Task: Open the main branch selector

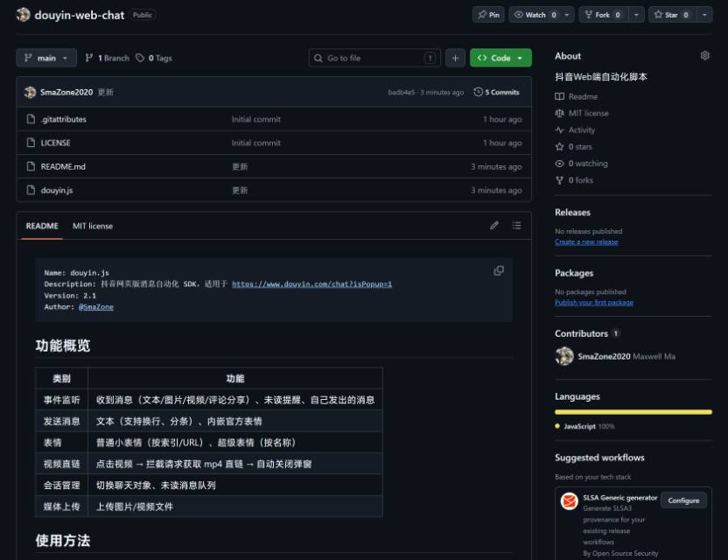Action: [46, 58]
